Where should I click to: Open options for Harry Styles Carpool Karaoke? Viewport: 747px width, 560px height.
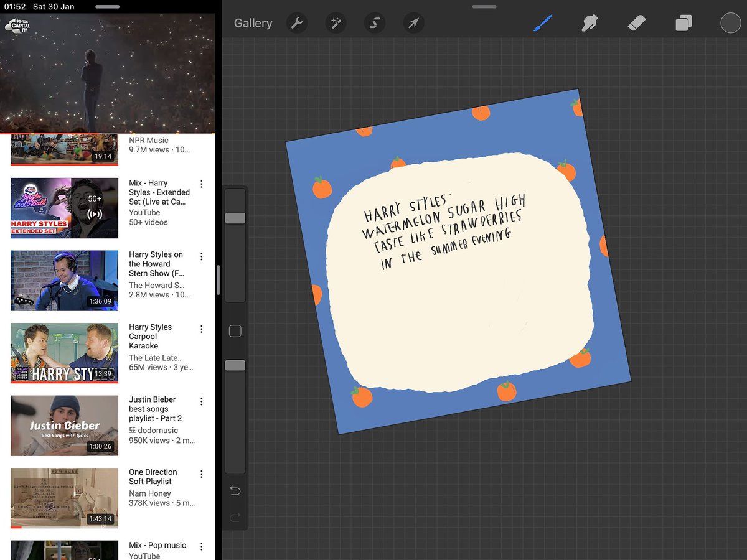(201, 329)
